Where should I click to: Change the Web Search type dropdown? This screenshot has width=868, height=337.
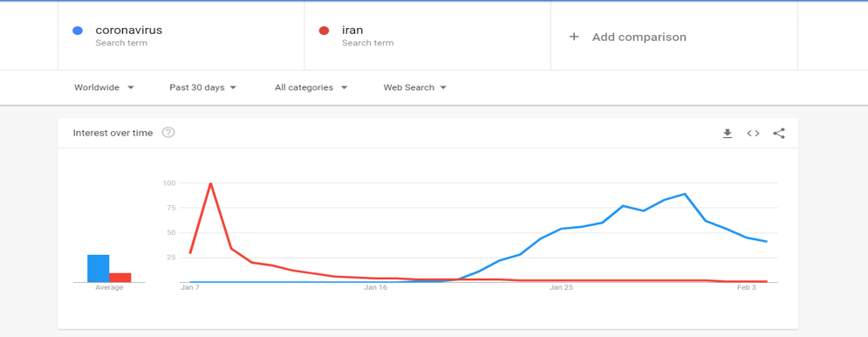[x=415, y=87]
